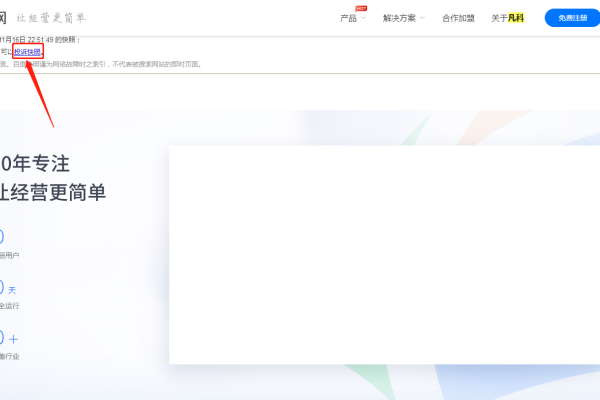Open the 产品 dropdown menu
600x400 pixels.
[352, 18]
